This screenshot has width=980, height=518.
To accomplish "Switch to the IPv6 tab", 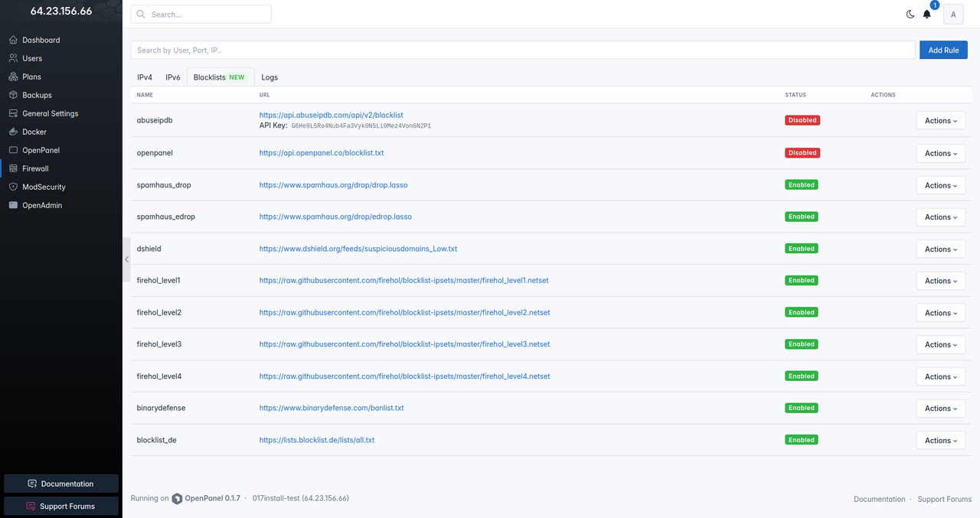I will 173,77.
